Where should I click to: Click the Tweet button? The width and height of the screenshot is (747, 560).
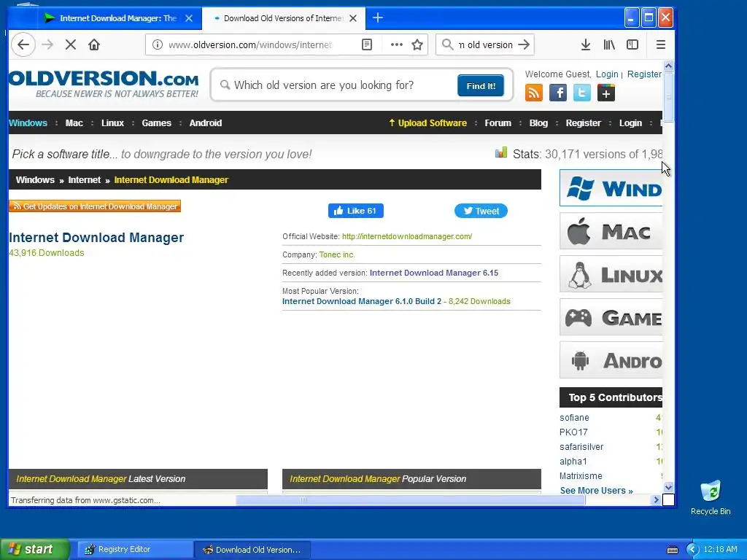[481, 211]
